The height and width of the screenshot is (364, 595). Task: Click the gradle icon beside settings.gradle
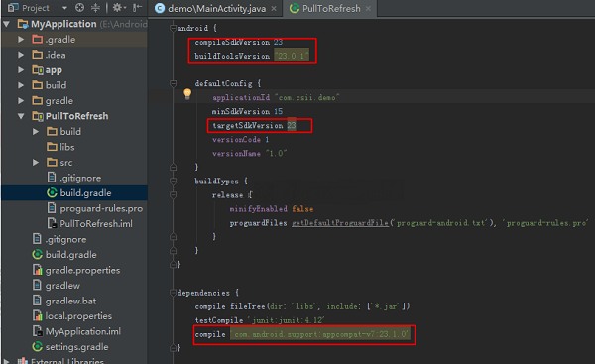[x=38, y=346]
